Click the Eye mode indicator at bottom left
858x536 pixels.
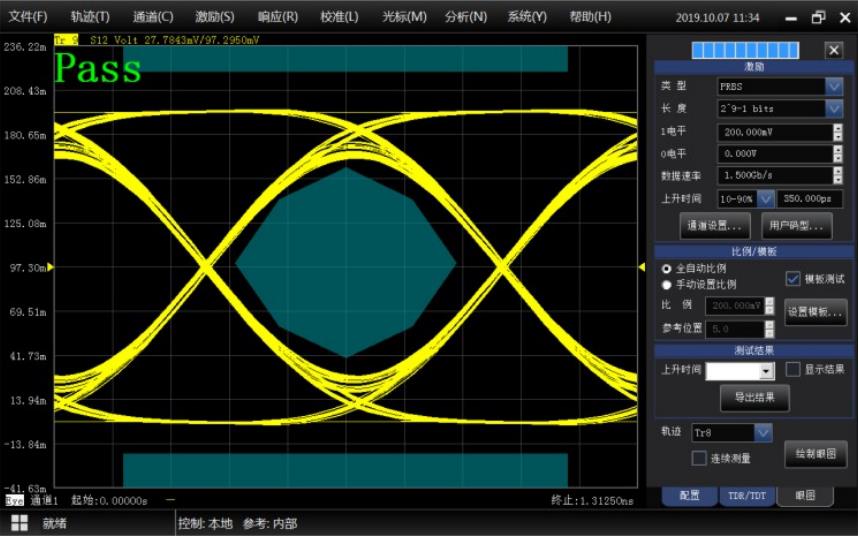[x=15, y=499]
